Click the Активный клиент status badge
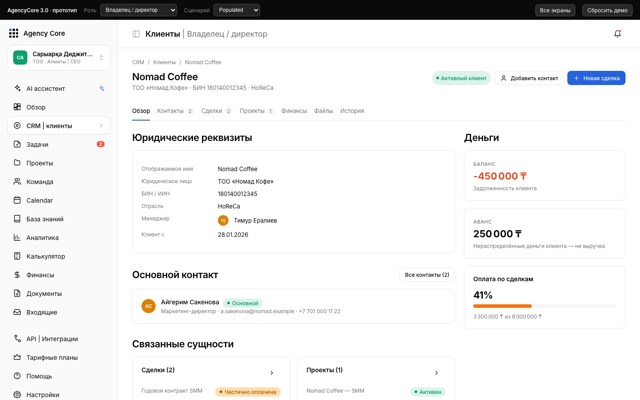640x400 pixels. (x=461, y=78)
